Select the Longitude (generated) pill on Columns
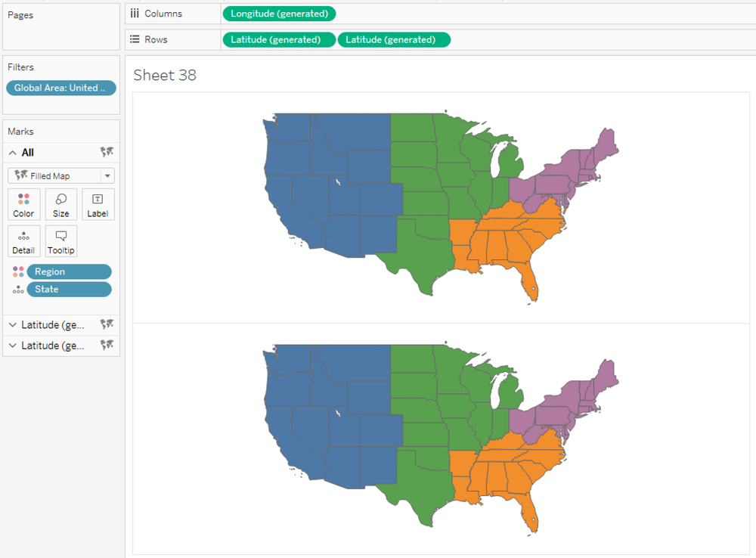 coord(279,13)
